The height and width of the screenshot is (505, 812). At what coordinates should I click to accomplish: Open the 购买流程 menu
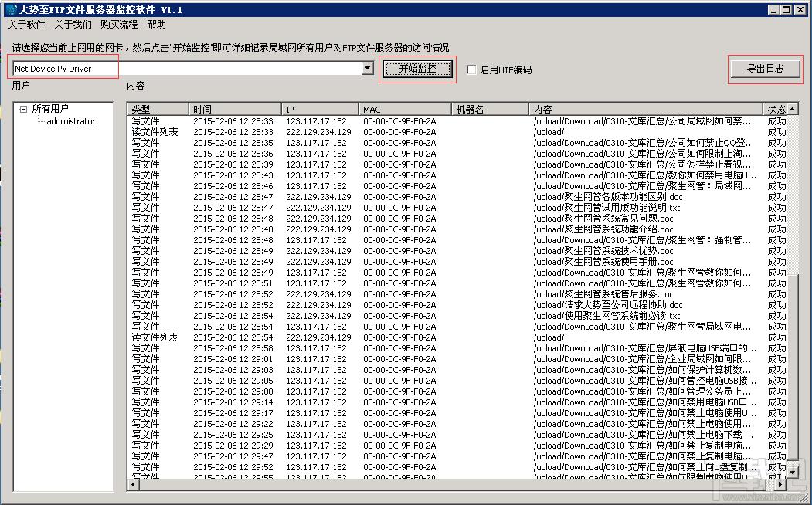[x=119, y=25]
